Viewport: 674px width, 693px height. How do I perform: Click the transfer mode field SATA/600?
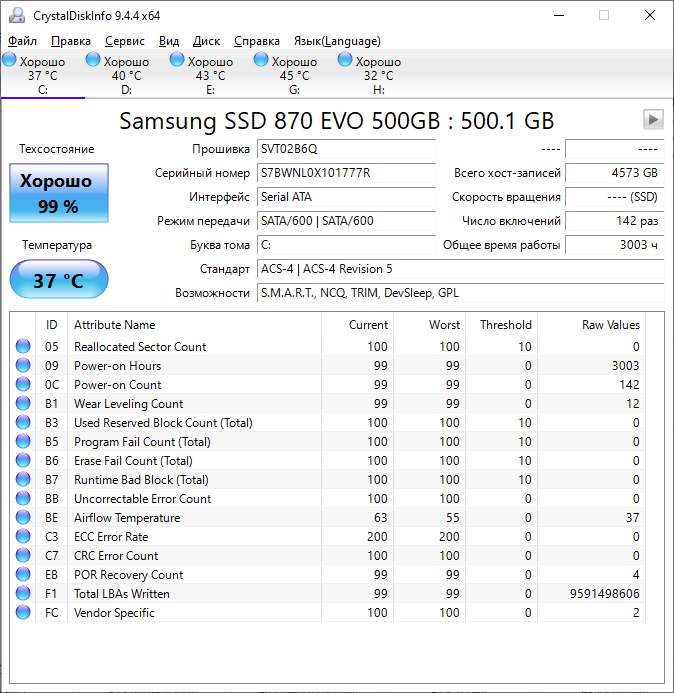tap(347, 221)
